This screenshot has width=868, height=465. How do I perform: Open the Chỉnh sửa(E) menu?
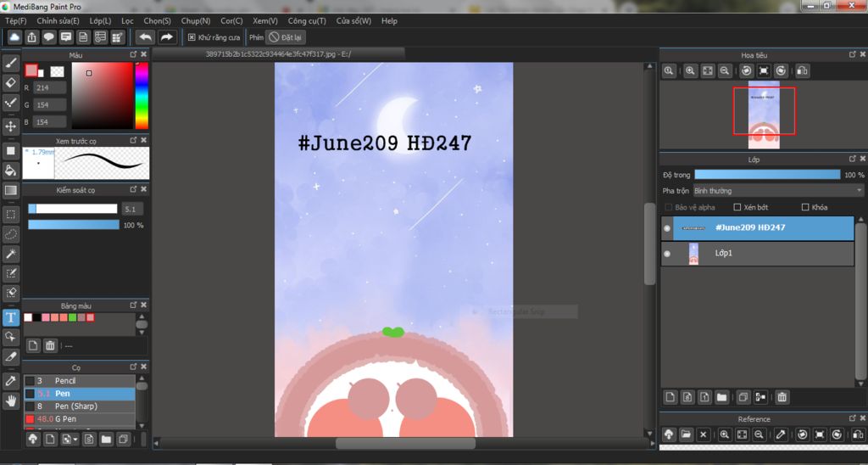point(58,21)
